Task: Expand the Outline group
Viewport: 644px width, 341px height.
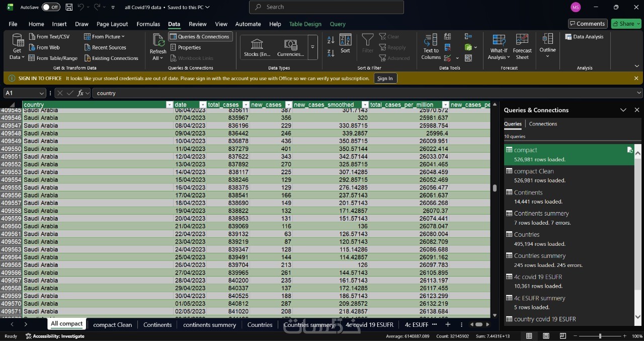Action: (547, 46)
